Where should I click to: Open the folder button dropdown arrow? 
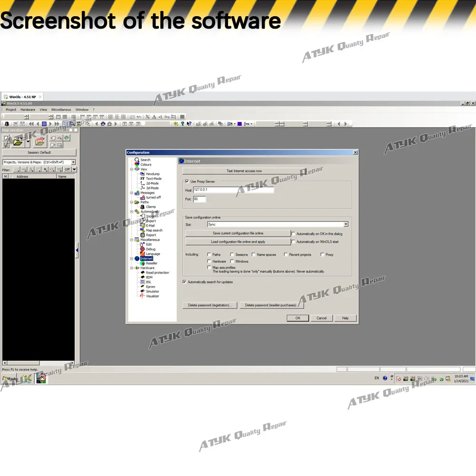coord(28,142)
